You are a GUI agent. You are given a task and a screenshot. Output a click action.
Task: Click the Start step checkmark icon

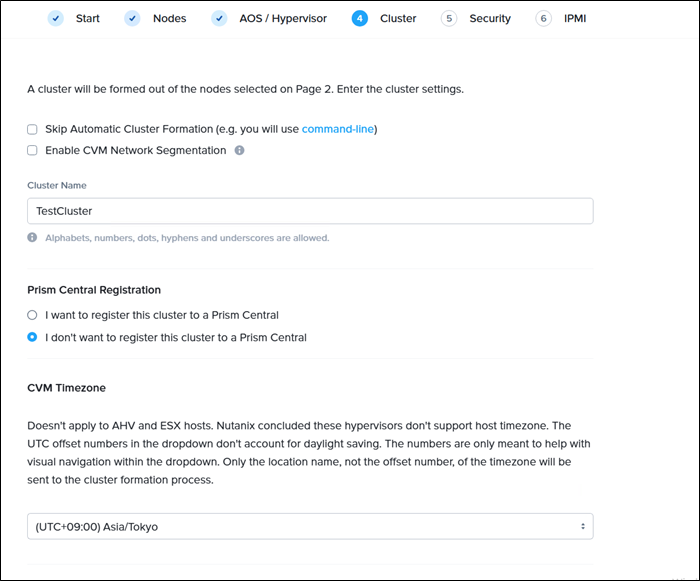(56, 18)
